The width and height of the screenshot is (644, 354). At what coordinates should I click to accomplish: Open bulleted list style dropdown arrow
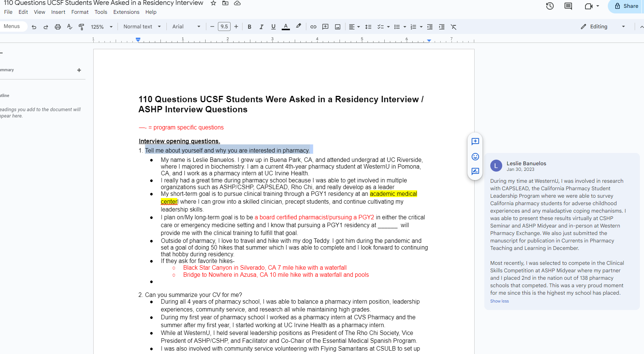coord(405,27)
